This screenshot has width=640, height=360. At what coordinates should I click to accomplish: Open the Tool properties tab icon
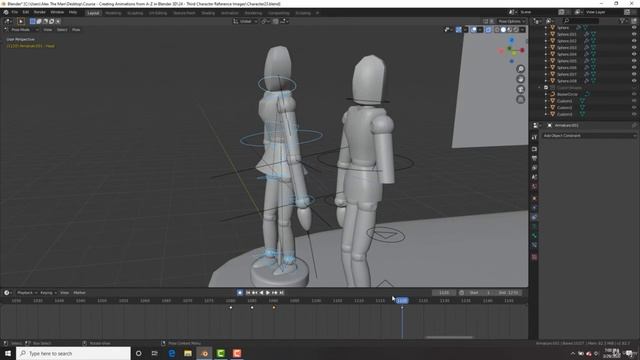coord(534,137)
